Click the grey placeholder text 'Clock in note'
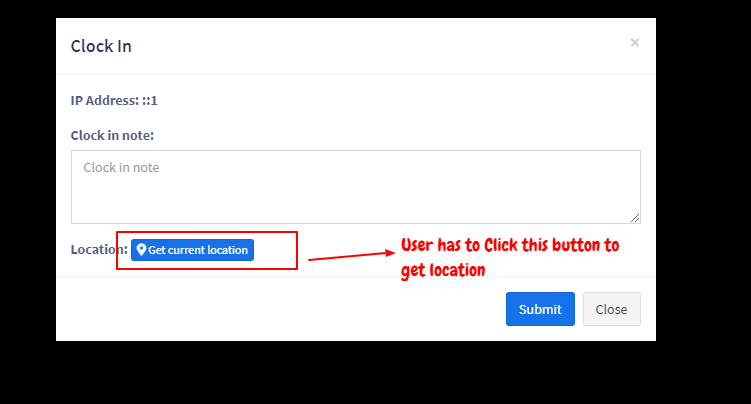 click(x=121, y=168)
